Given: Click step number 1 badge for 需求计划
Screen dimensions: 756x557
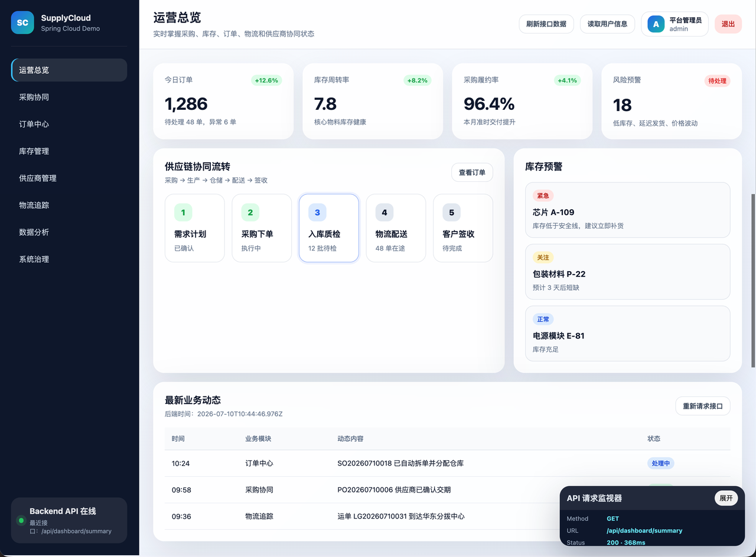Looking at the screenshot, I should [x=183, y=213].
